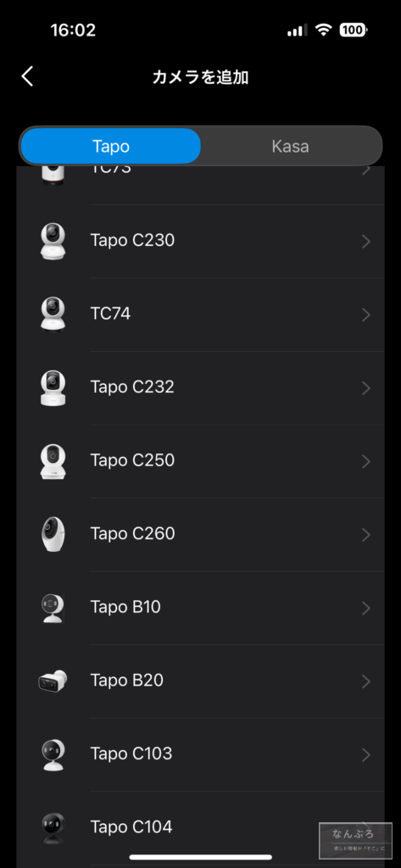This screenshot has height=868, width=401.
Task: Switch to the Tapo tab
Action: [x=111, y=146]
